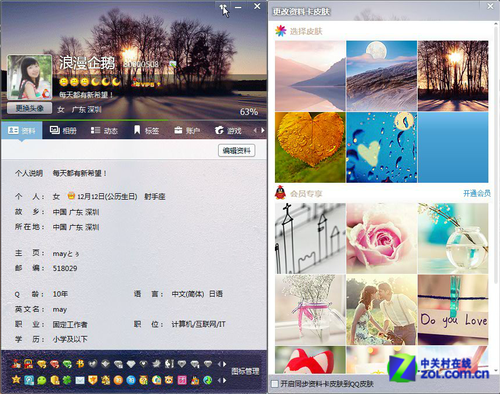The width and height of the screenshot is (500, 394).
Task: Click the nickname 浪漫企鹅
Action: [87, 63]
